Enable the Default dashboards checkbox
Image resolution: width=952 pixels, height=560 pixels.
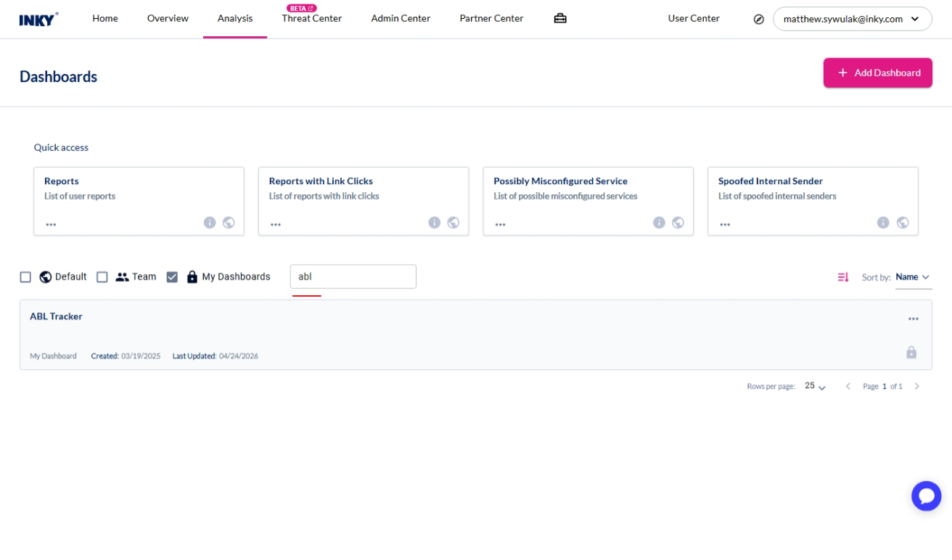[x=25, y=277]
